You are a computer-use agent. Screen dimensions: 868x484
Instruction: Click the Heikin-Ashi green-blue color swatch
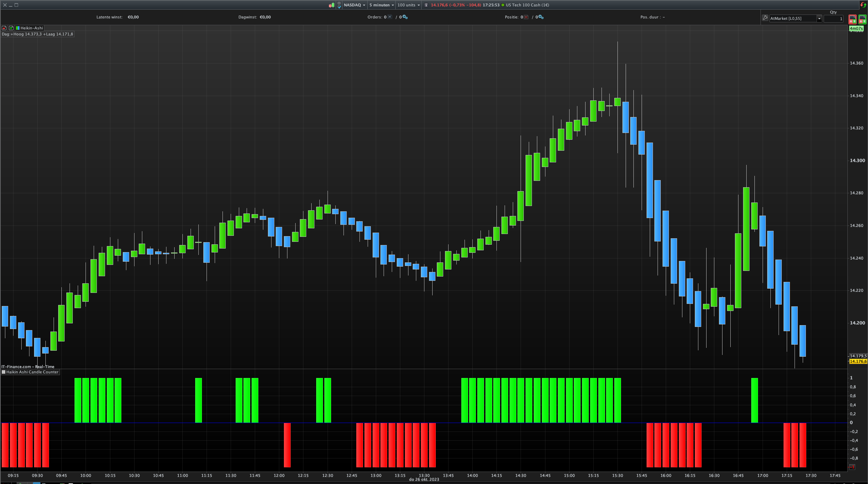coord(18,28)
